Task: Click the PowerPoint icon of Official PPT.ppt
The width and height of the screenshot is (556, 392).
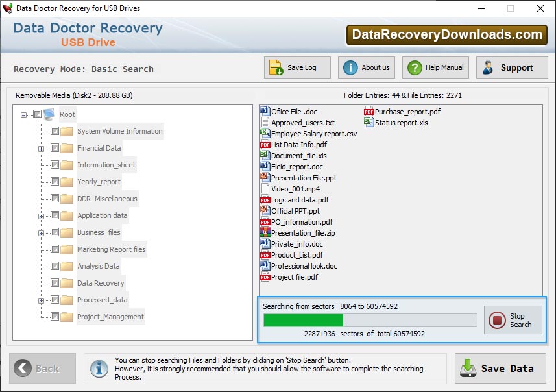Action: tap(265, 210)
